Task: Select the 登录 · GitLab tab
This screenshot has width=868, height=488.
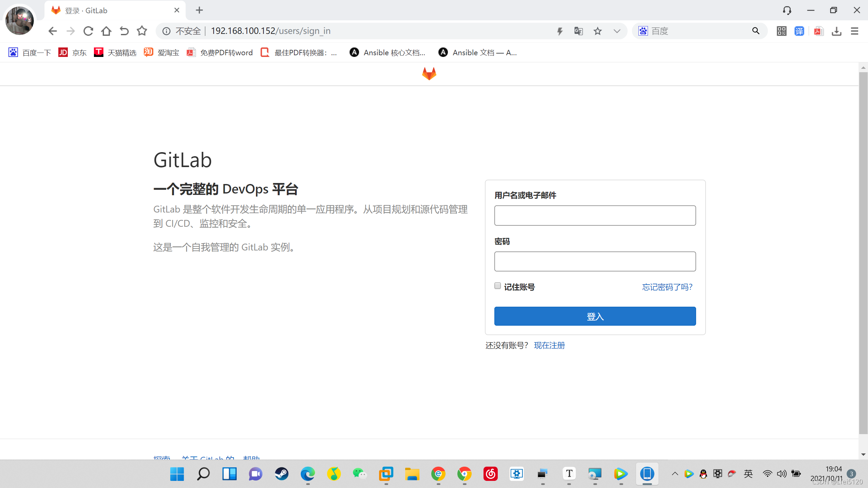Action: click(115, 11)
